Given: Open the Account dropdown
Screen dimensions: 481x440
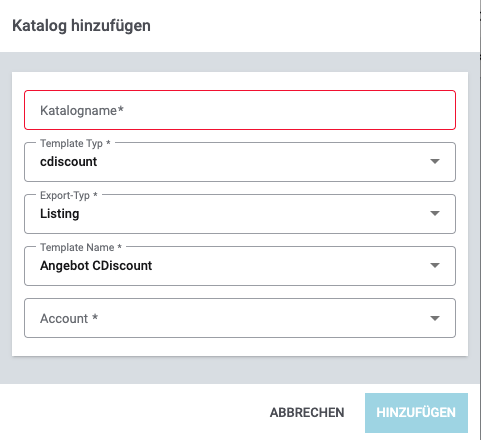Looking at the screenshot, I should coord(240,318).
